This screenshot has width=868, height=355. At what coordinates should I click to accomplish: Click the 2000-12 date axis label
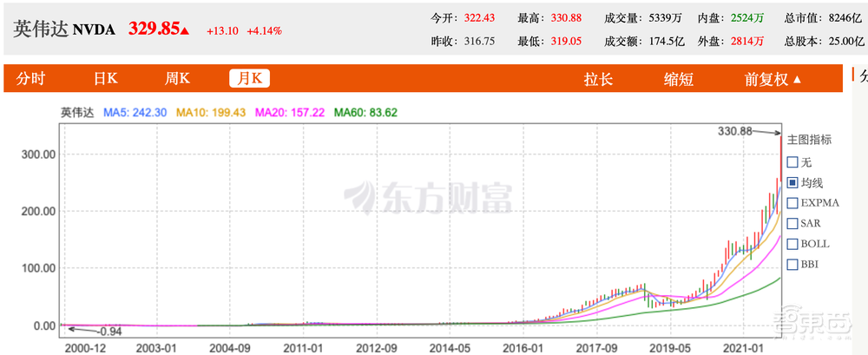[84, 348]
